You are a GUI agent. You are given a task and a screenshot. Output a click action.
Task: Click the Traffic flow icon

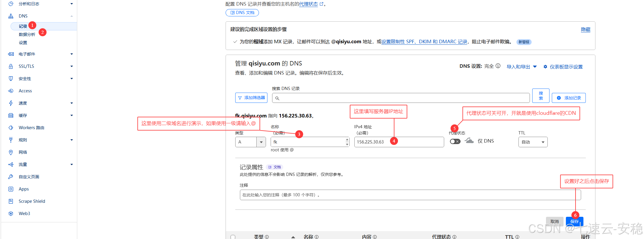point(11,164)
